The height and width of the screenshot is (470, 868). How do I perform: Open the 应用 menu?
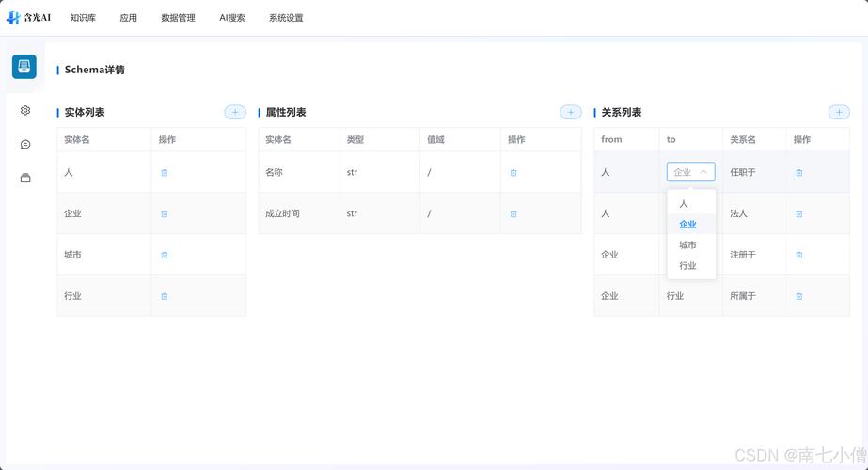tap(129, 18)
